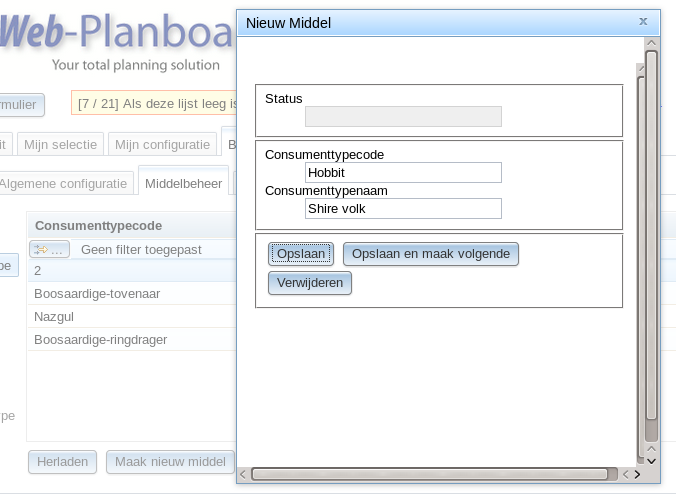Click the Consumenttypenaam field containing Shire volk
This screenshot has height=494, width=676.
click(403, 209)
